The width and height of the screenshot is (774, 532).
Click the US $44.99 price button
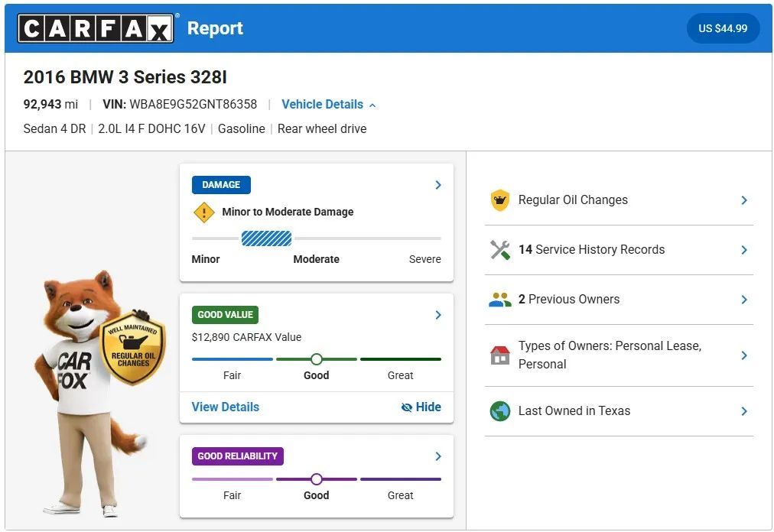tap(723, 28)
